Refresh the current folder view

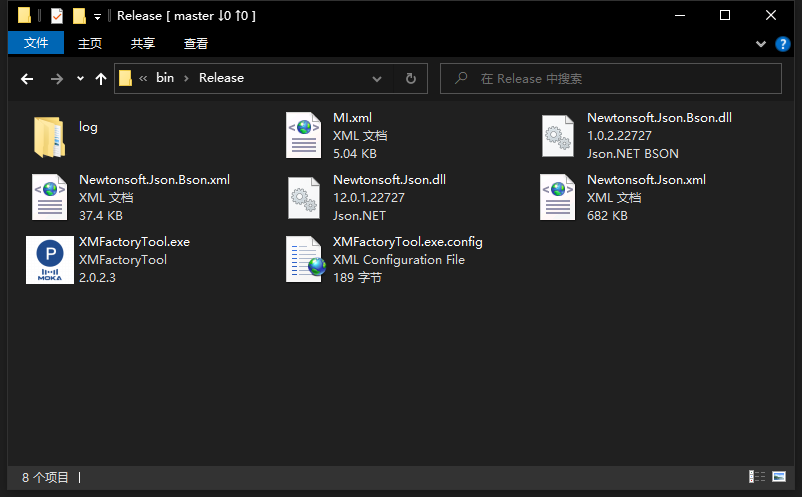[x=410, y=79]
